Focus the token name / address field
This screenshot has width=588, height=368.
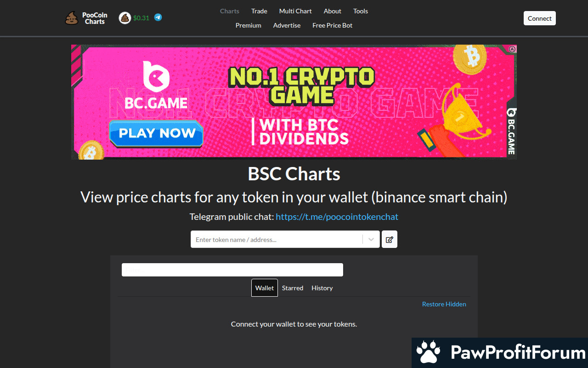pyautogui.click(x=277, y=239)
